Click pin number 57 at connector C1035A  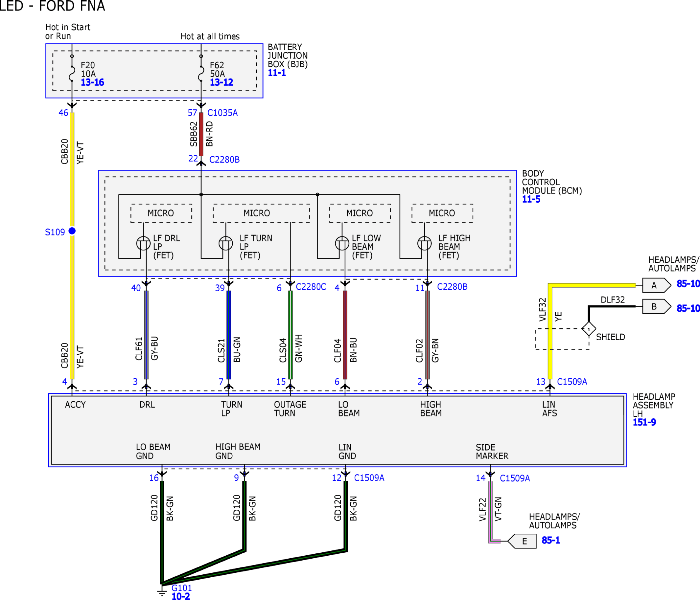coord(192,113)
